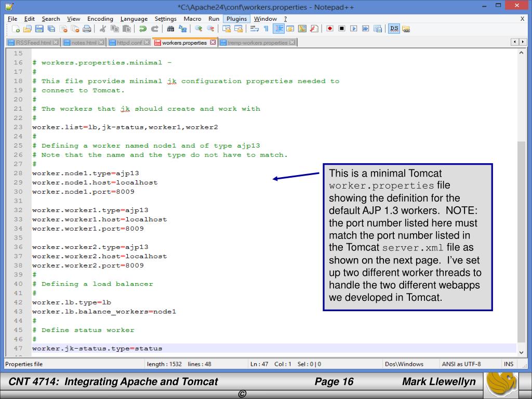Toggle synchronized vertical scrolling icon
Screen dimensions: 532x399
point(227,29)
